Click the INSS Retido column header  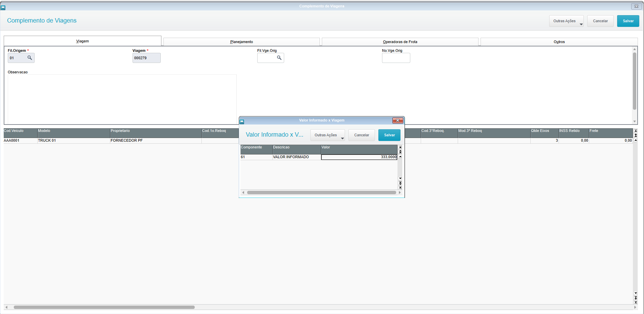click(x=574, y=133)
